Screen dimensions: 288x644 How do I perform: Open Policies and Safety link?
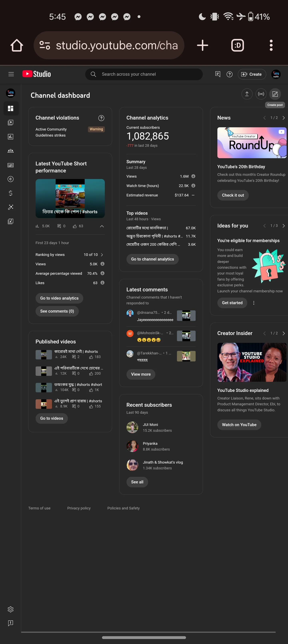[123, 508]
